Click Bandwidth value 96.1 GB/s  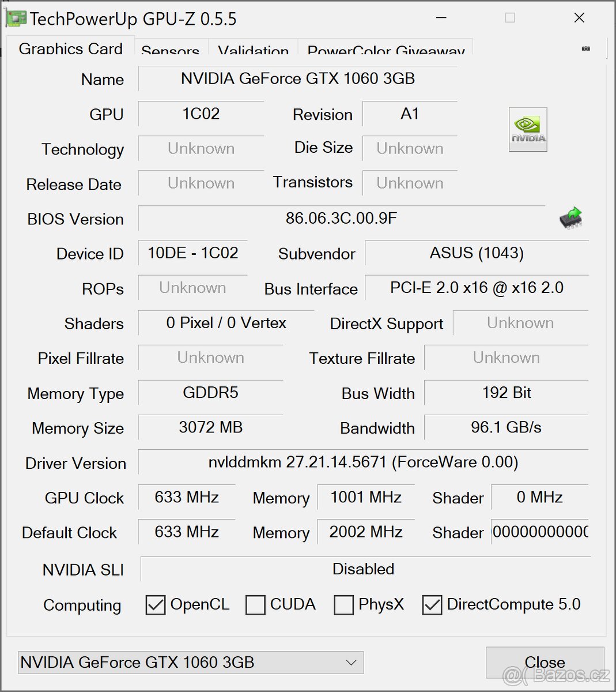point(507,427)
